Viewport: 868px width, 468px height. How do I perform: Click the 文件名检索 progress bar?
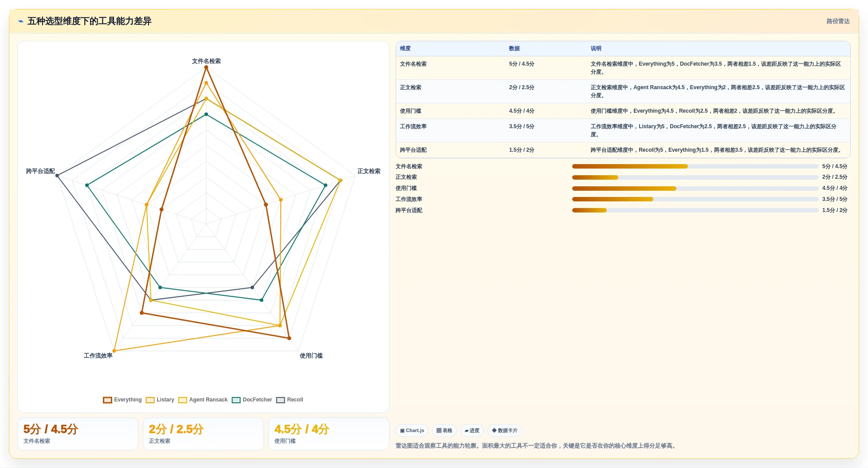695,166
